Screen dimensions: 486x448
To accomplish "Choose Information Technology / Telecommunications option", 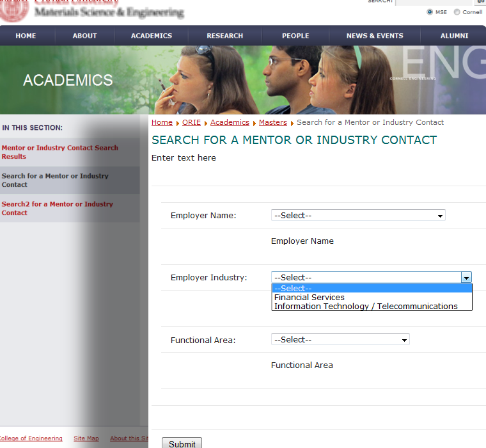I will tap(372, 306).
